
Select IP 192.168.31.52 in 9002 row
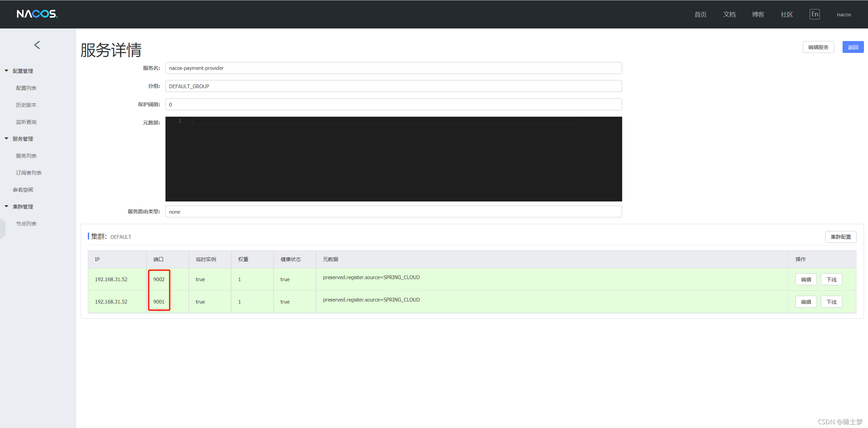pos(111,279)
